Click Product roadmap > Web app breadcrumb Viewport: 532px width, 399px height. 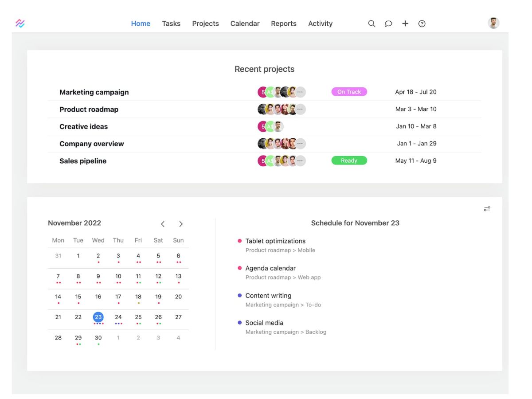[283, 278]
